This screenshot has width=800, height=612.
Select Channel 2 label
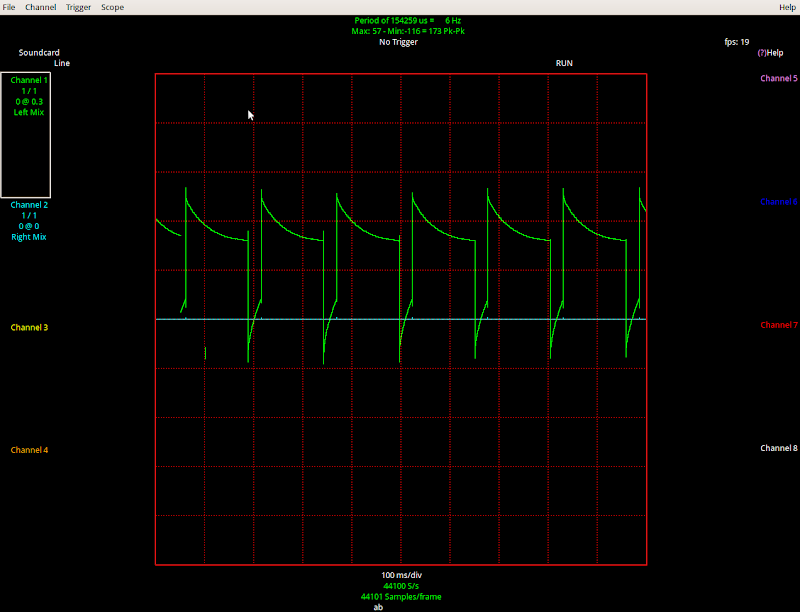(x=29, y=204)
